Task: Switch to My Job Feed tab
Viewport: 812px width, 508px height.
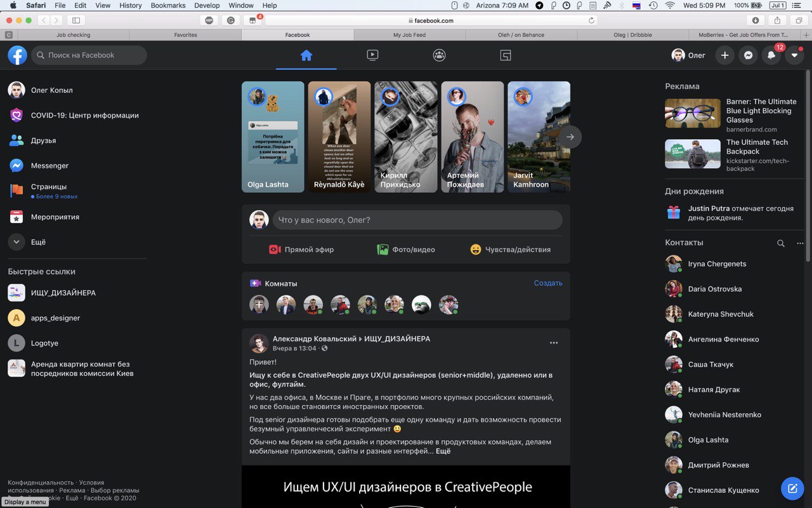Action: tap(410, 35)
